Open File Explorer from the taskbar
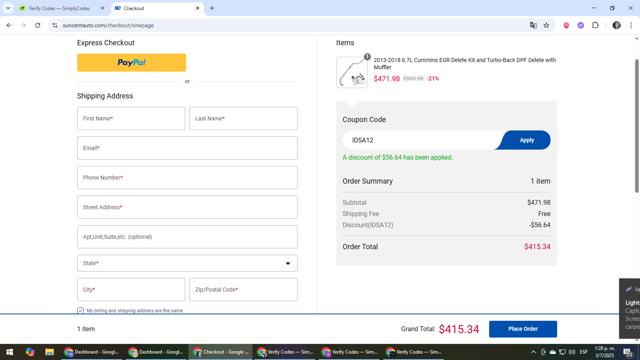The width and height of the screenshot is (640, 360). (49, 352)
